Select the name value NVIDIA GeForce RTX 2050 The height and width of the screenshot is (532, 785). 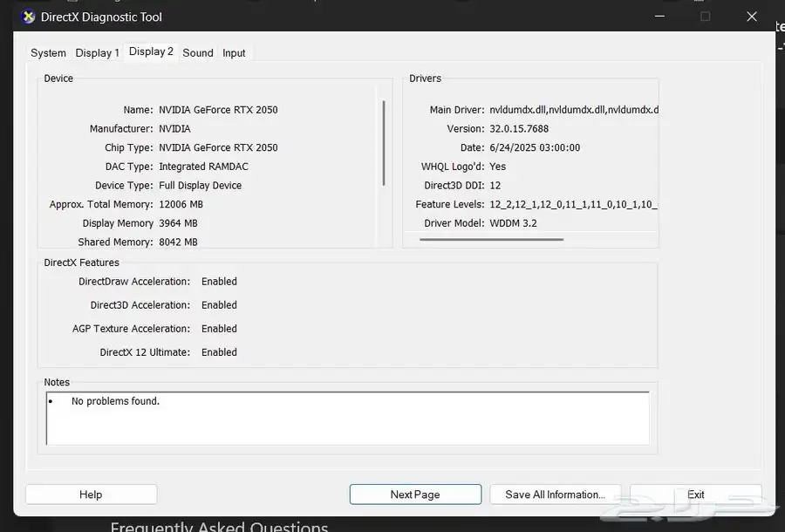(x=218, y=110)
